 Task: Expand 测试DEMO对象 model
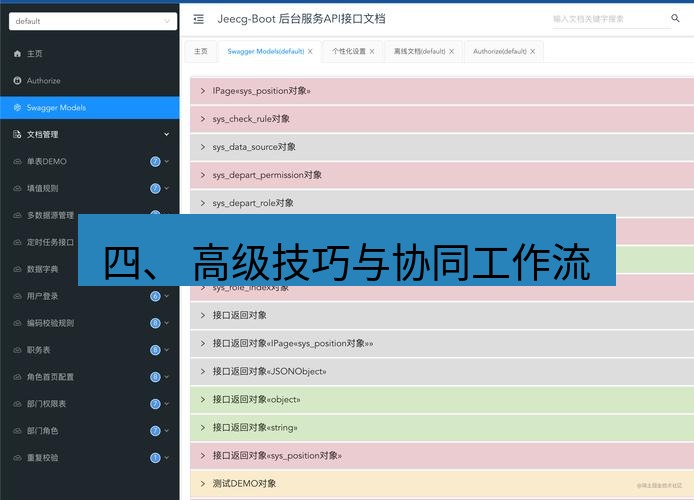point(442,484)
